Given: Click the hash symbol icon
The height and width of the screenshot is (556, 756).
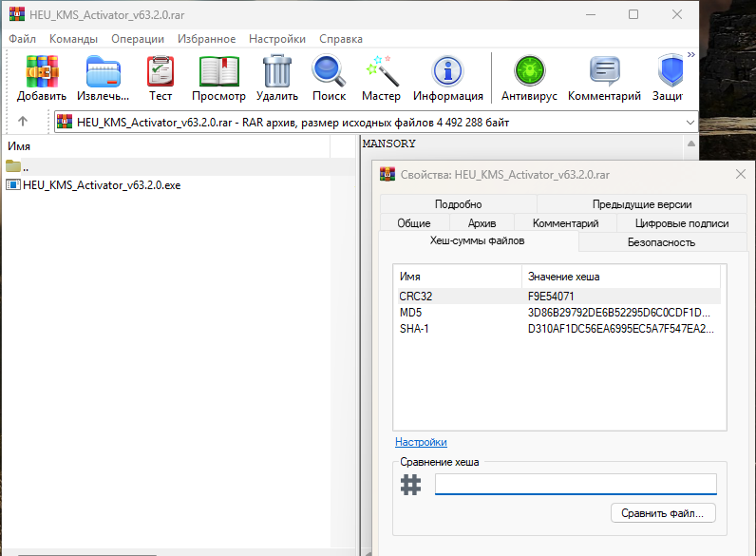Looking at the screenshot, I should pos(411,485).
